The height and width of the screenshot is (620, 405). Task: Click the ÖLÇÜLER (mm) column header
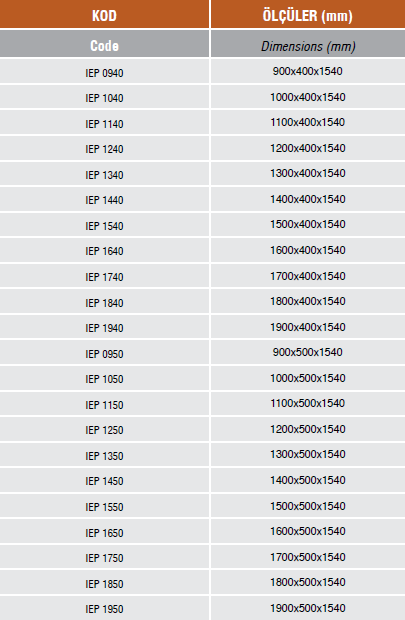pos(308,14)
